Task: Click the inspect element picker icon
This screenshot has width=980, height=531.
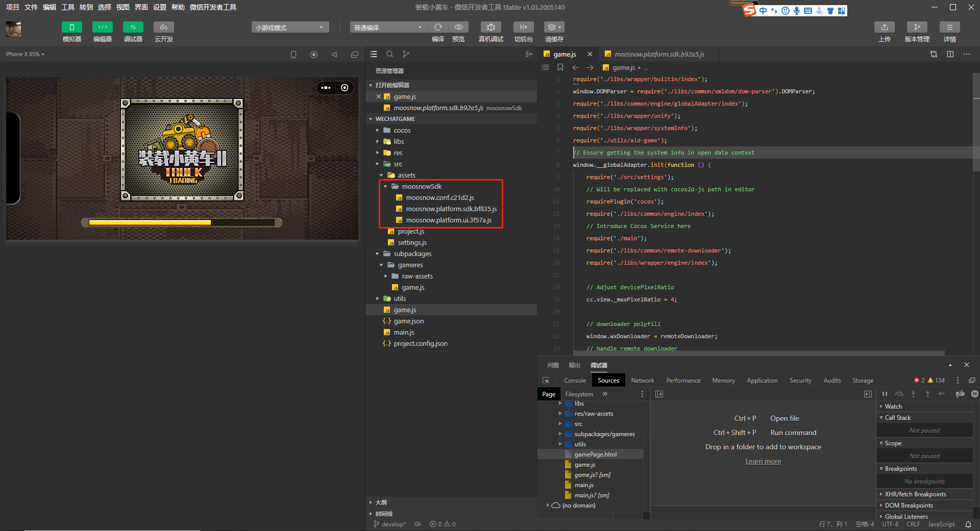Action: [x=546, y=381]
